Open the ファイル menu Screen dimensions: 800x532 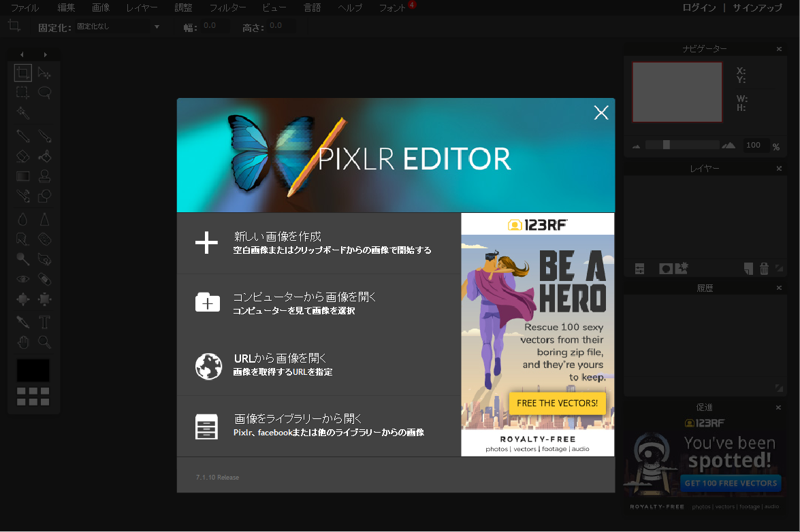point(25,8)
